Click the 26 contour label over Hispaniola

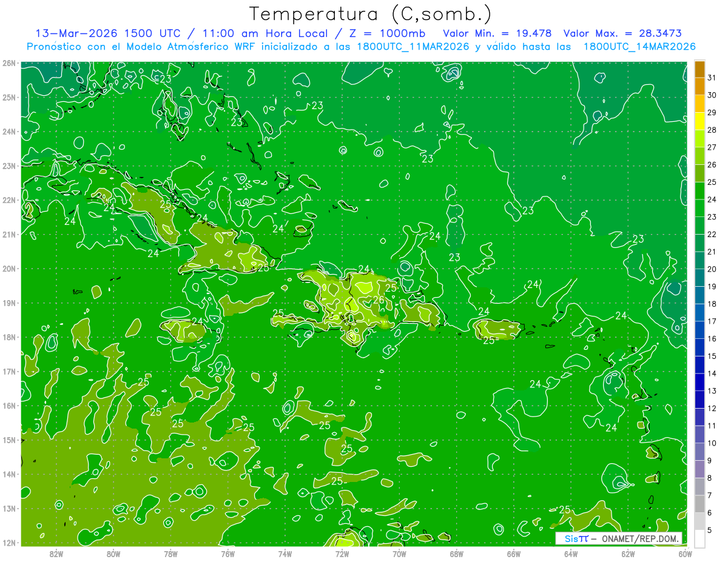coord(378,299)
